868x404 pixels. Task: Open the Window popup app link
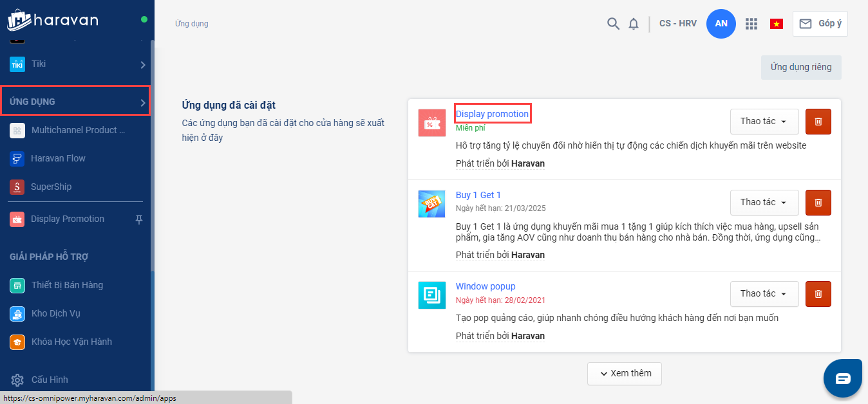(486, 287)
